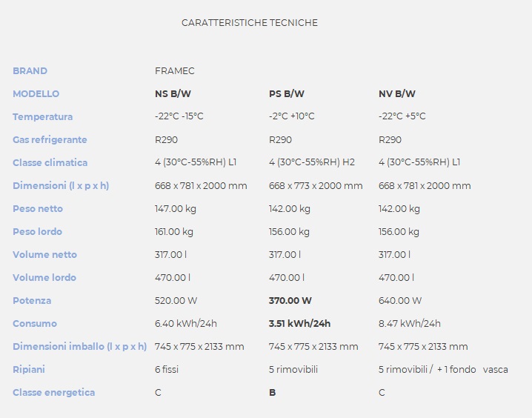The width and height of the screenshot is (532, 418).
Task: Click the bold 3.51 kWh/24h consumption
Action: click(x=299, y=324)
